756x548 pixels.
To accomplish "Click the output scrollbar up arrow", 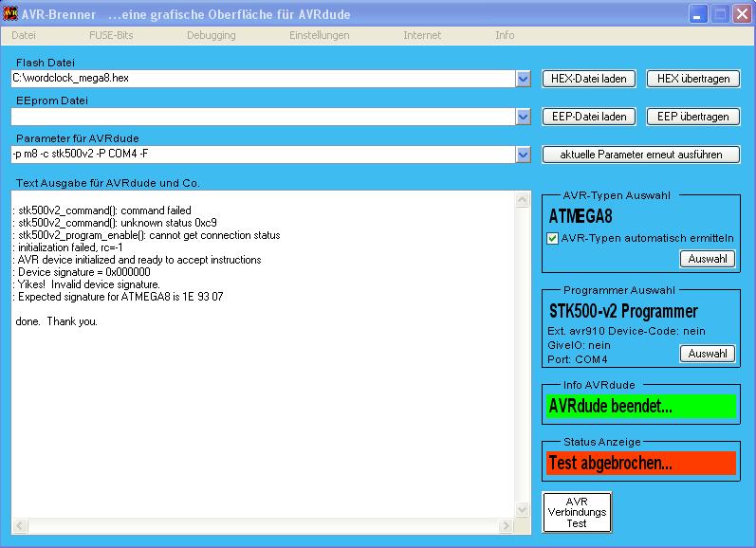I will pyautogui.click(x=523, y=199).
